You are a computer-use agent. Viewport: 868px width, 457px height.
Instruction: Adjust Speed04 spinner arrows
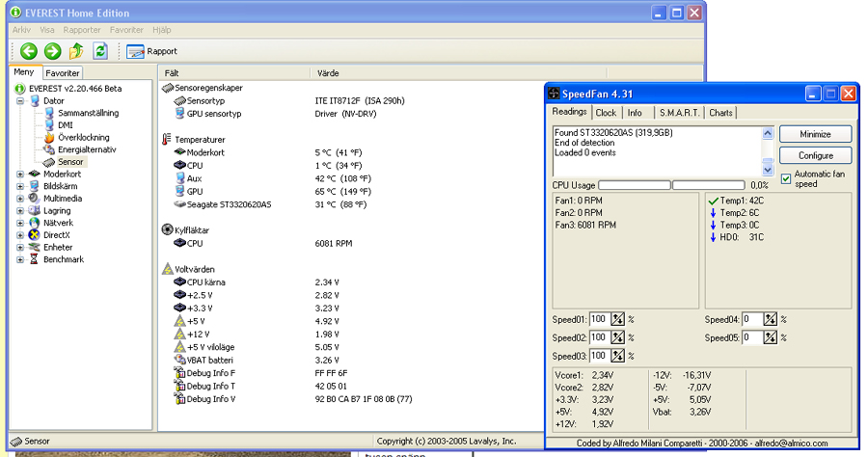coord(770,319)
